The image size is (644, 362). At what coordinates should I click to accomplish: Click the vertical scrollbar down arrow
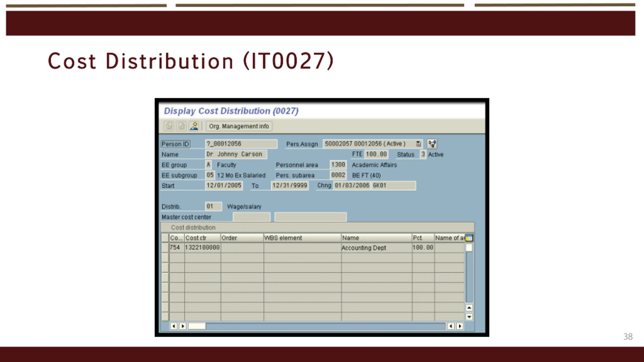click(469, 317)
